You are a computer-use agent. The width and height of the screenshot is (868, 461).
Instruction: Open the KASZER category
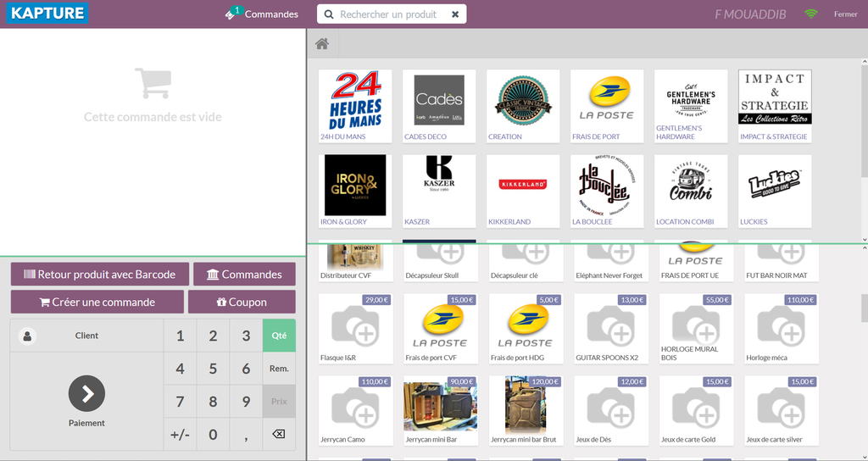pos(439,191)
